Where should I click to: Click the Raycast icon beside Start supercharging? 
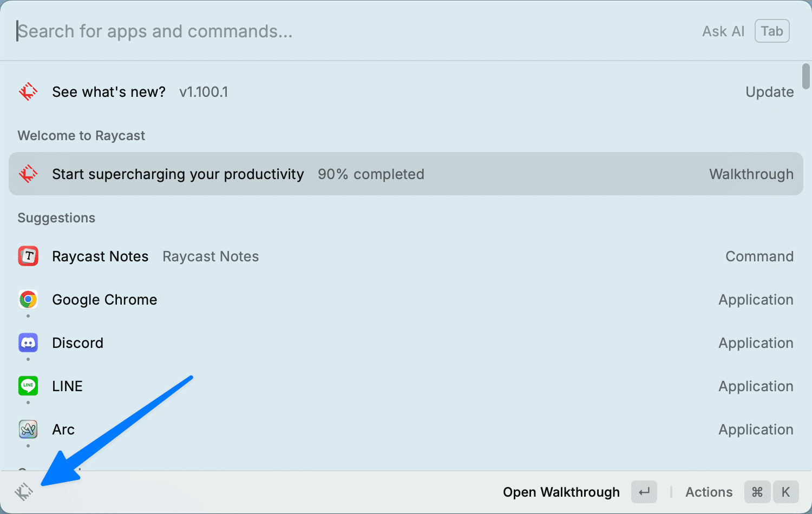click(28, 174)
